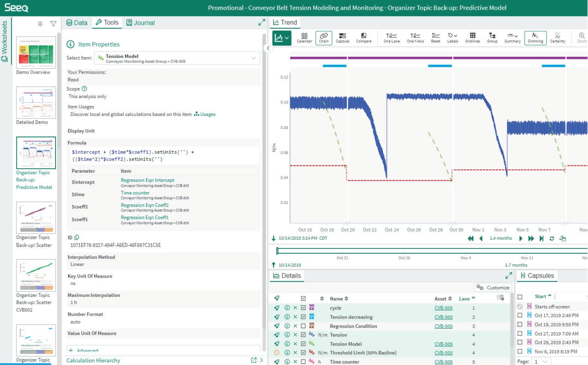Open item properties for Tension decreasing row
Screen dimensions: 588x365
point(287,317)
